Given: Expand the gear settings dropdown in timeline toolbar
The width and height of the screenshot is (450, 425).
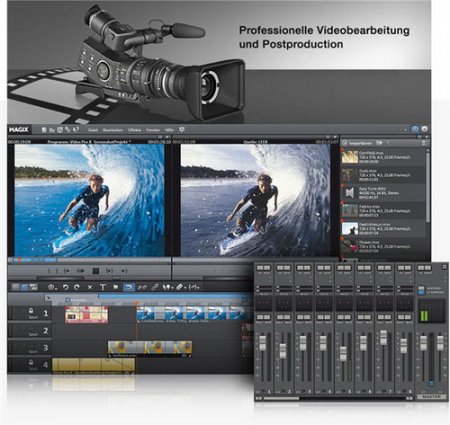Looking at the screenshot, I should tap(56, 288).
